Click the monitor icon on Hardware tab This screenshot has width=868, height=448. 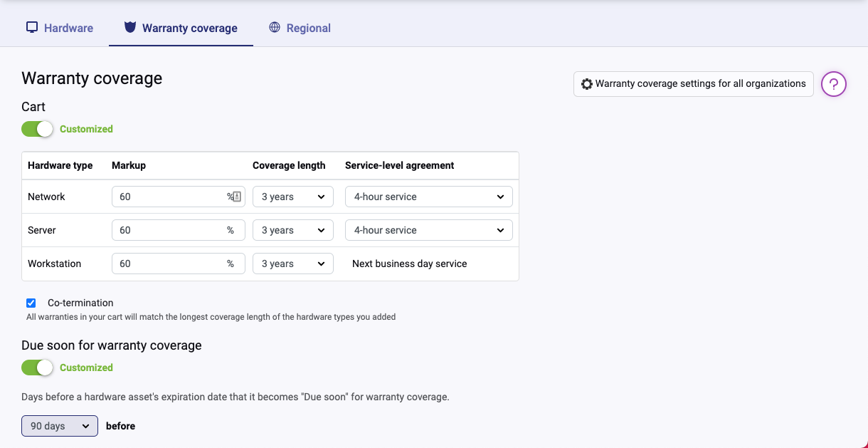coord(32,28)
